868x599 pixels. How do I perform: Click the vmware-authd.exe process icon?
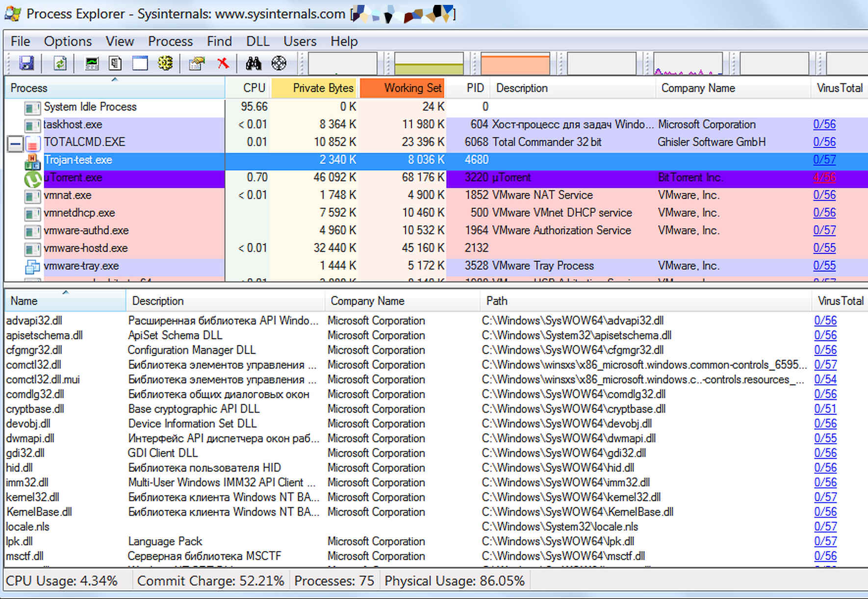(32, 231)
